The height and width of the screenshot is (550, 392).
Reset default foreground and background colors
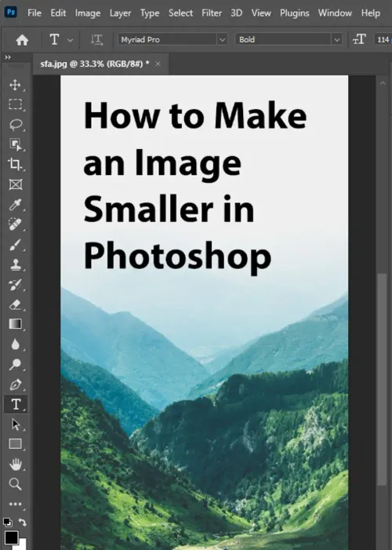point(7,523)
